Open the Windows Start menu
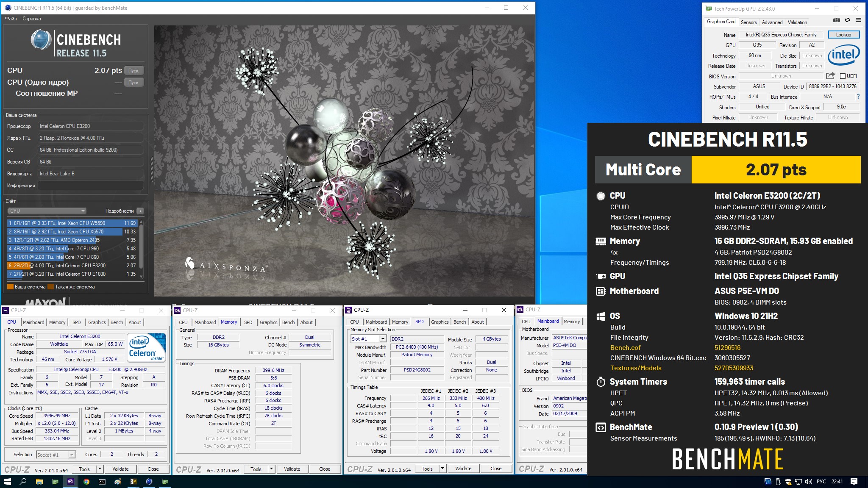This screenshot has width=868, height=488. [7, 482]
